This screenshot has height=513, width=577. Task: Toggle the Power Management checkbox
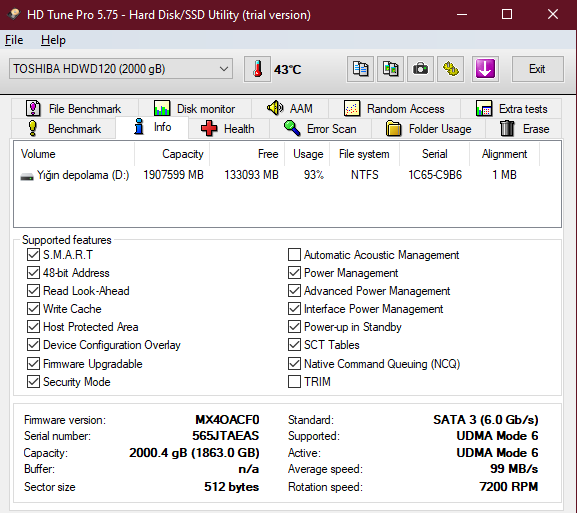pos(294,273)
